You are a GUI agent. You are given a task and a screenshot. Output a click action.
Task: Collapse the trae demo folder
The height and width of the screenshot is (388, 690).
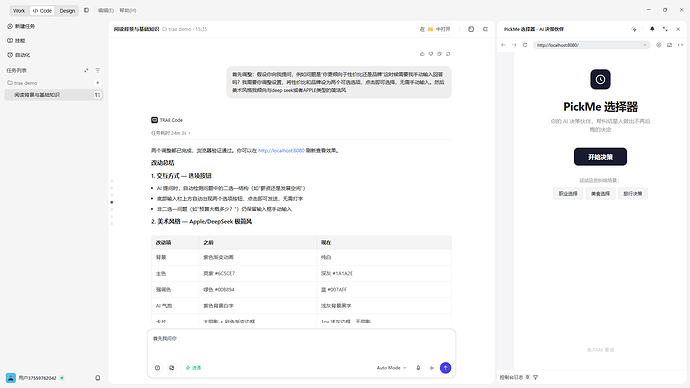click(x=22, y=83)
